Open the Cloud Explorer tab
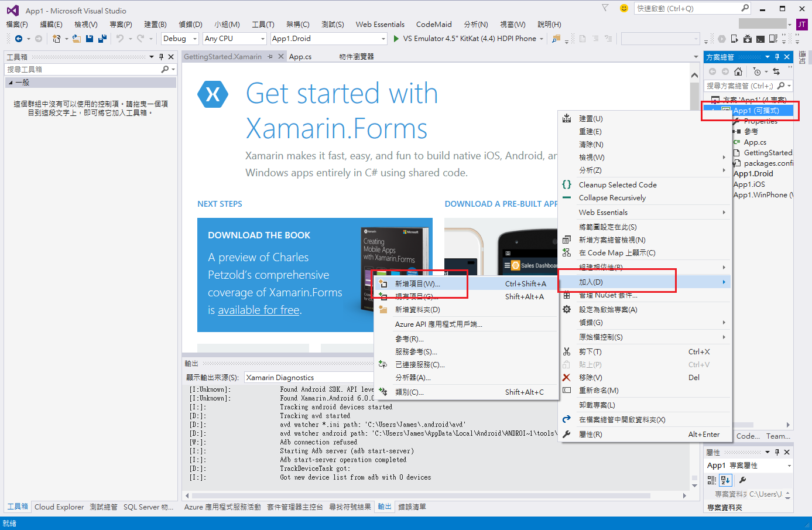This screenshot has width=812, height=530. (59, 507)
